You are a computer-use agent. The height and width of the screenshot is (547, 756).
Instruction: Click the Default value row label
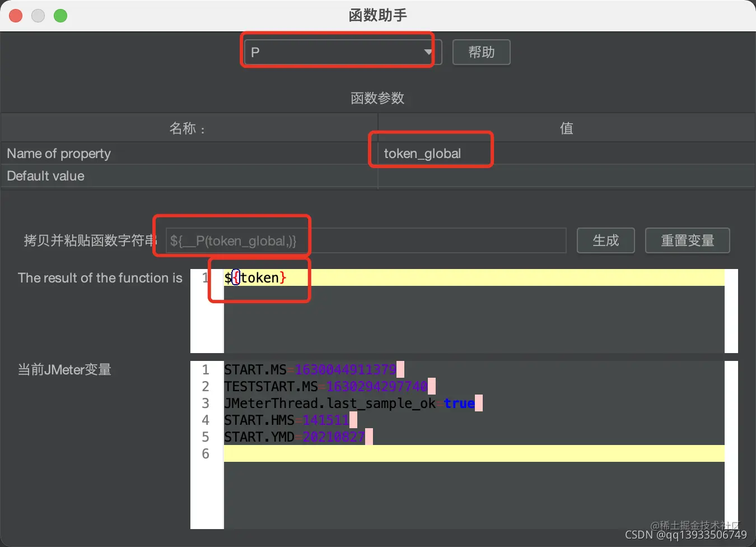pyautogui.click(x=45, y=176)
